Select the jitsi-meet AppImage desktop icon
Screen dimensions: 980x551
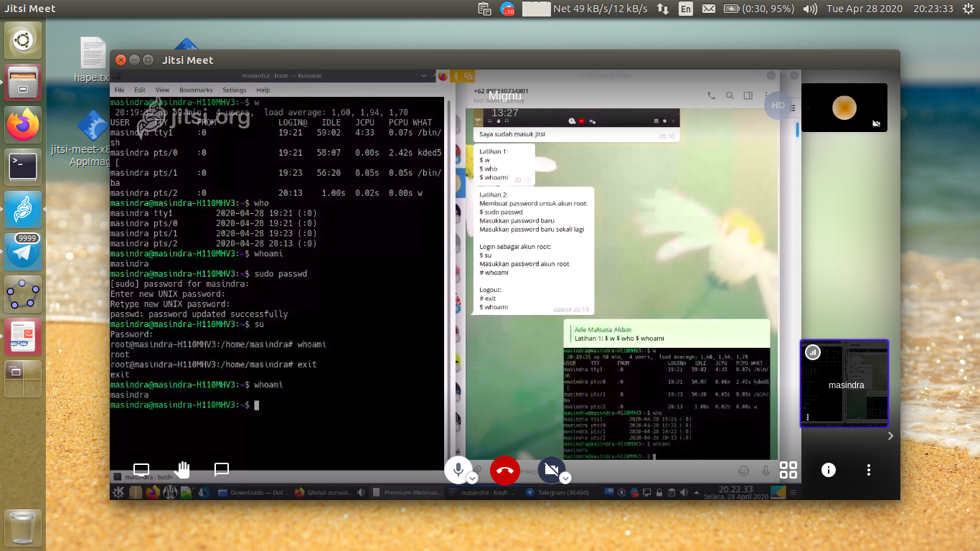pos(91,138)
